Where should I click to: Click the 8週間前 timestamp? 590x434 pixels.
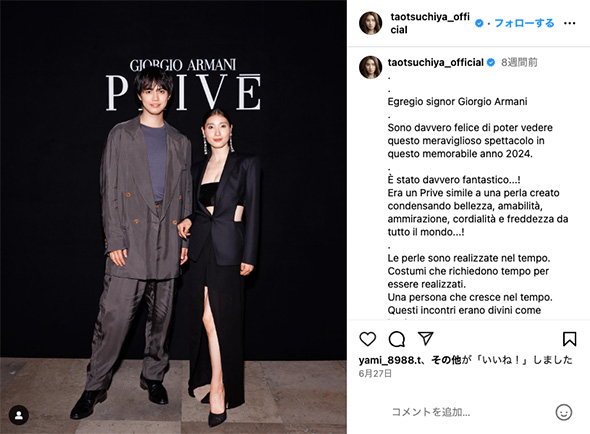pyautogui.click(x=519, y=62)
